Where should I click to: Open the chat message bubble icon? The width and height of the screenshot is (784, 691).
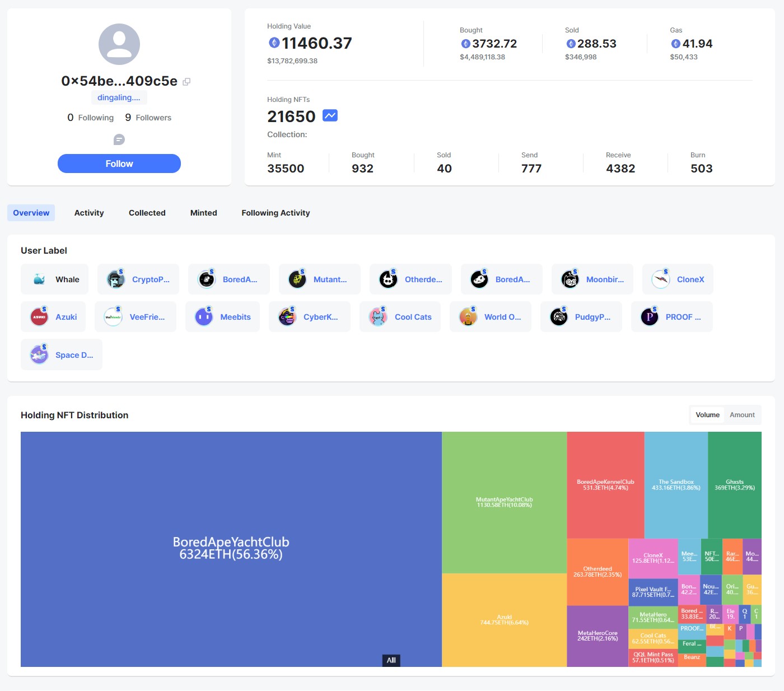coord(119,139)
